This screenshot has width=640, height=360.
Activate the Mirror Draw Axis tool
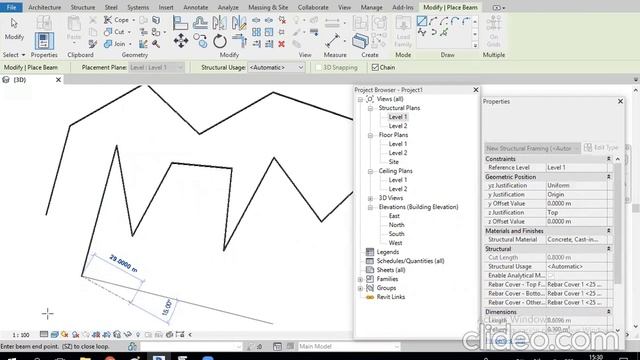point(239,23)
